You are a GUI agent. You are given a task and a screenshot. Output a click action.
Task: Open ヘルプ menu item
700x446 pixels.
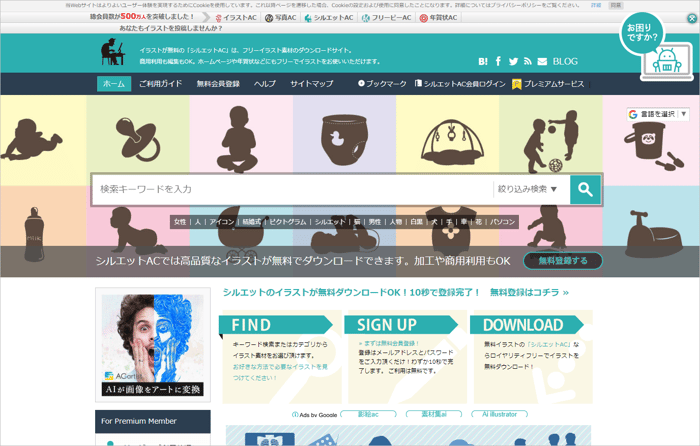pyautogui.click(x=265, y=83)
